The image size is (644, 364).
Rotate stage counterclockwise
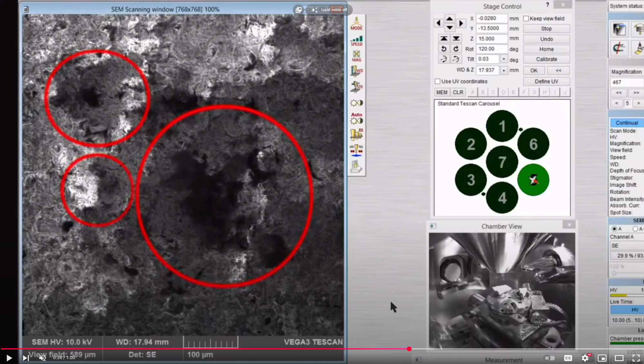[x=444, y=49]
